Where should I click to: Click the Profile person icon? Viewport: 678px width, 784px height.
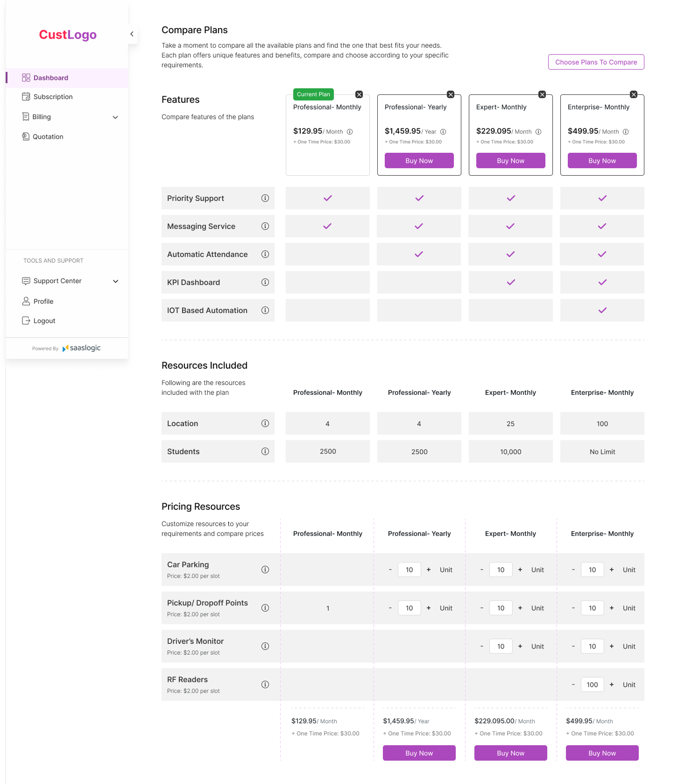(26, 301)
